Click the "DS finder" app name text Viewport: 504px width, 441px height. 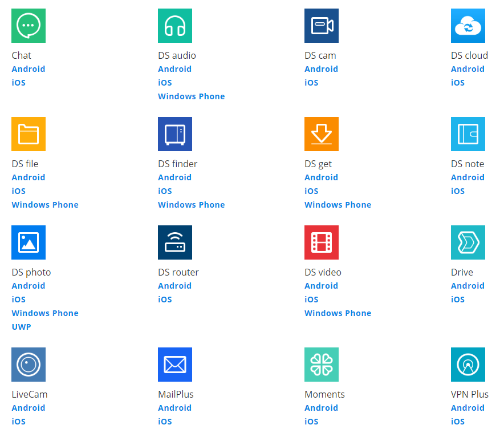(178, 164)
